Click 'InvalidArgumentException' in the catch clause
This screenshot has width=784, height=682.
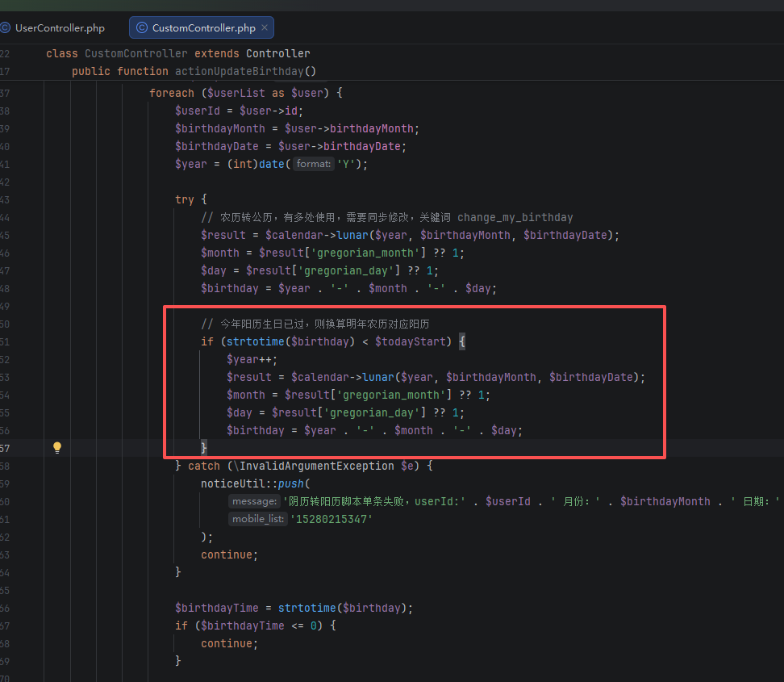point(316,466)
